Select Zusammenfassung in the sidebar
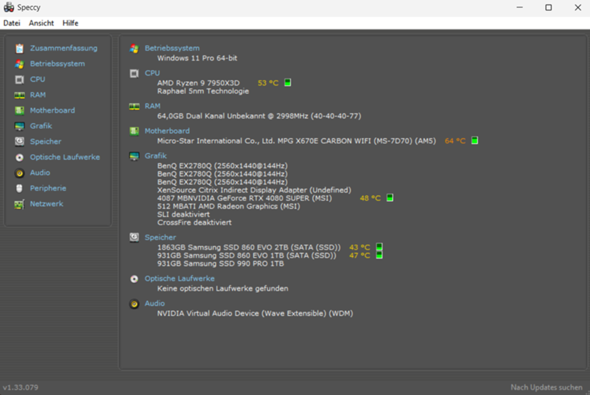 [64, 48]
